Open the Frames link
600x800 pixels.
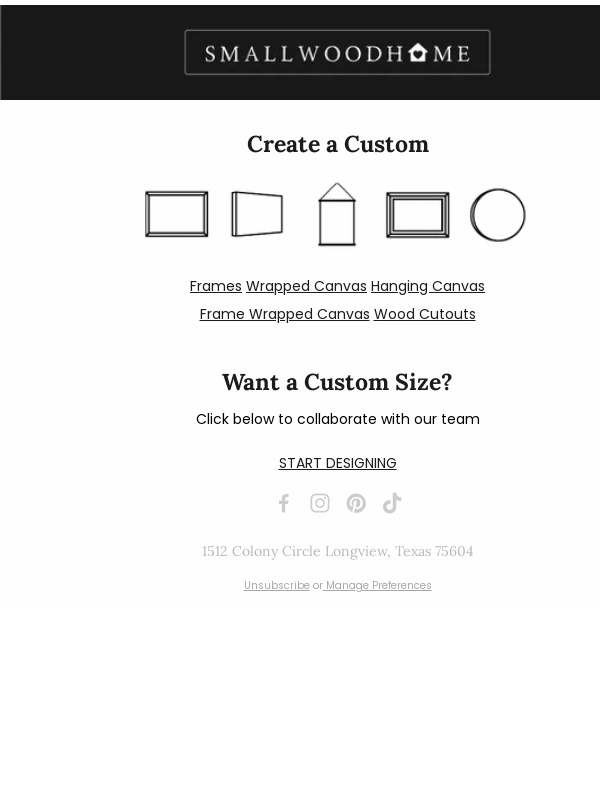click(x=216, y=286)
